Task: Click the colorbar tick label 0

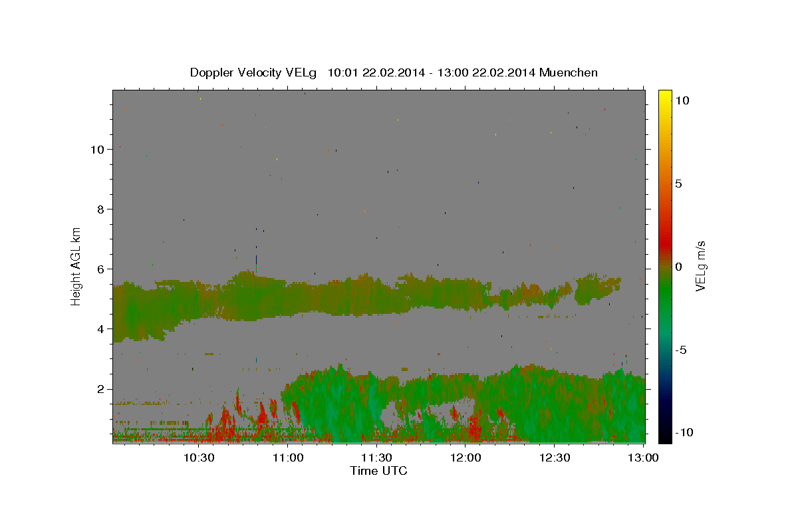Action: click(x=678, y=267)
